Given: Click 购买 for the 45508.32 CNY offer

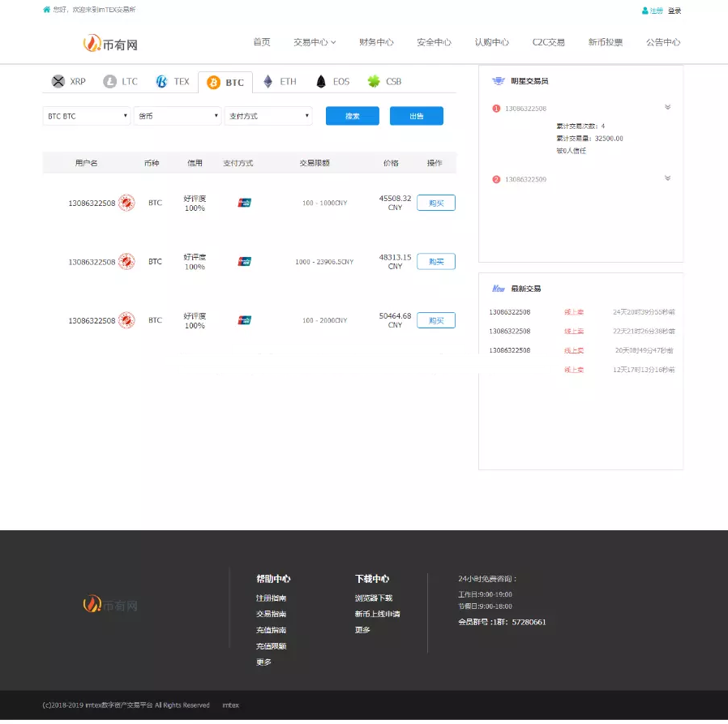Looking at the screenshot, I should point(436,203).
